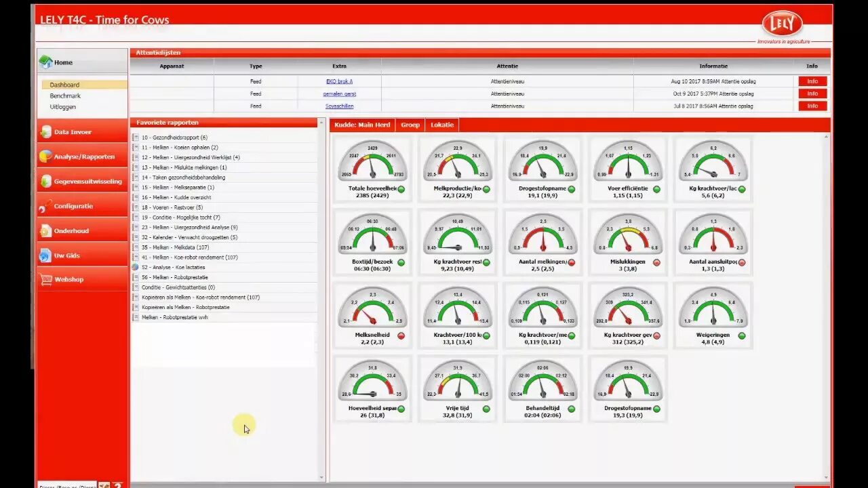Open the Hoeveelheid separatie 26 gauge
Screen dimensions: 868x488
coord(372,389)
